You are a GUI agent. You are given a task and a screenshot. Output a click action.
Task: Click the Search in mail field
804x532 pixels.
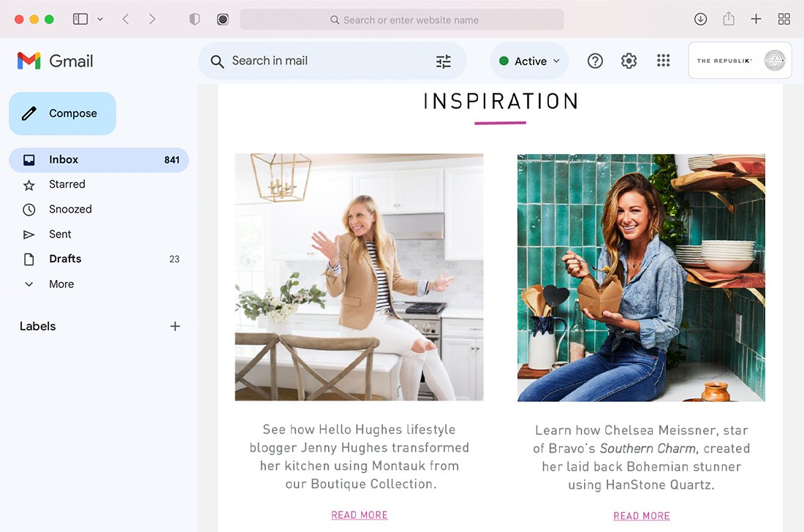click(x=333, y=61)
